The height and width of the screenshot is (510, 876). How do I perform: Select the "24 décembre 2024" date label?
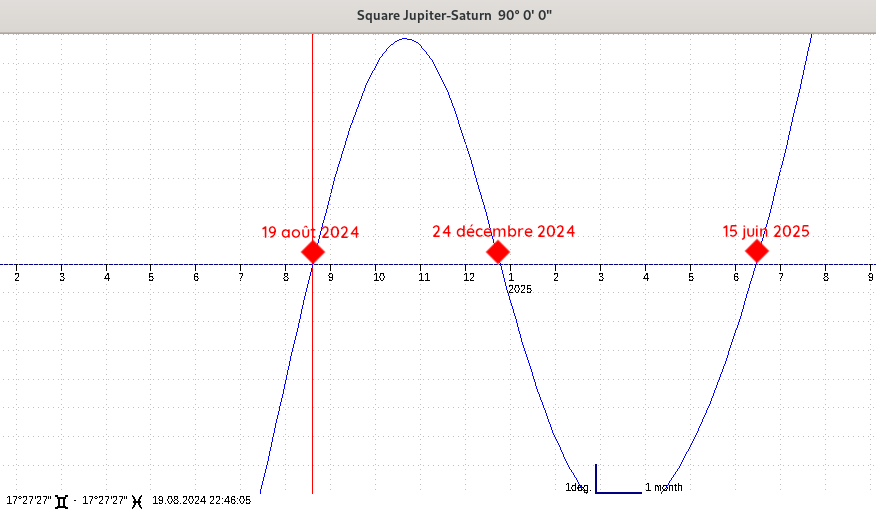click(x=503, y=231)
